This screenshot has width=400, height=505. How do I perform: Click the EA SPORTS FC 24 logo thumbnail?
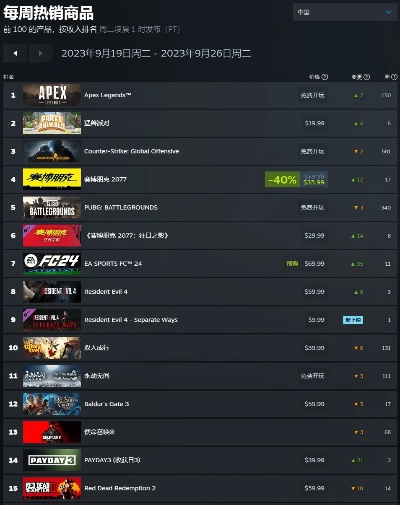pos(52,263)
